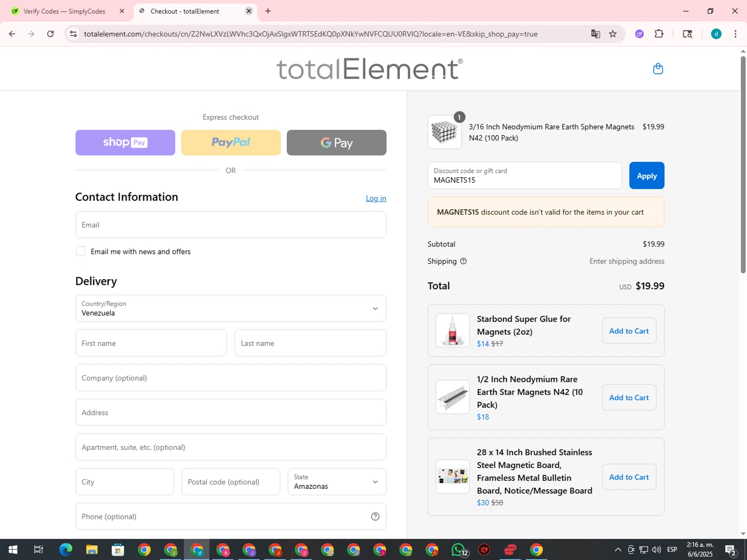The height and width of the screenshot is (560, 747).
Task: Open a new browser tab
Action: (x=268, y=11)
